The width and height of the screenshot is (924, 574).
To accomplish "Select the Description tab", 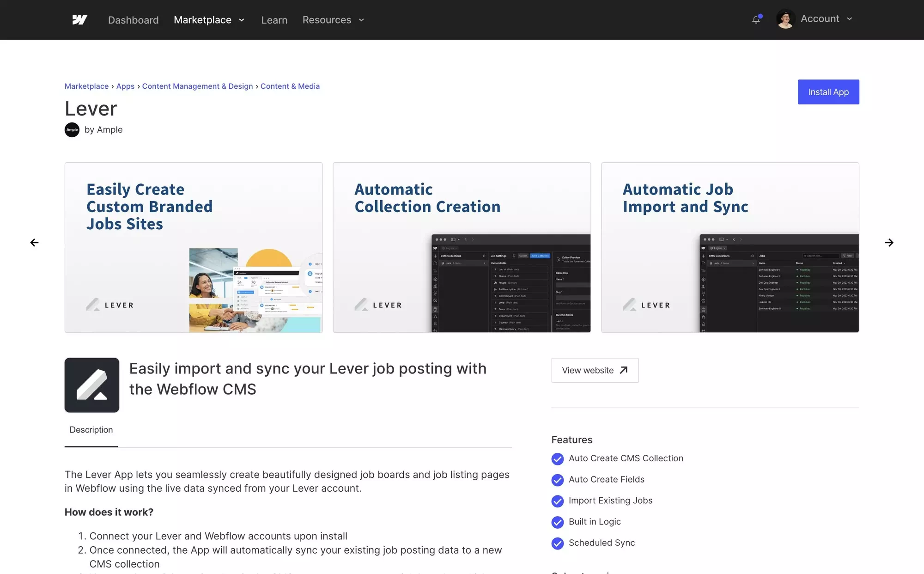I will pyautogui.click(x=91, y=430).
